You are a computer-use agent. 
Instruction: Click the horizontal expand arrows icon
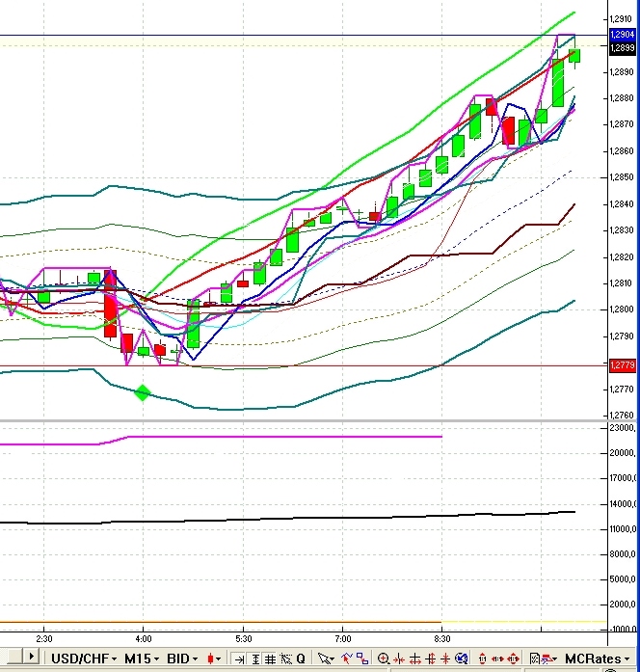click(415, 659)
